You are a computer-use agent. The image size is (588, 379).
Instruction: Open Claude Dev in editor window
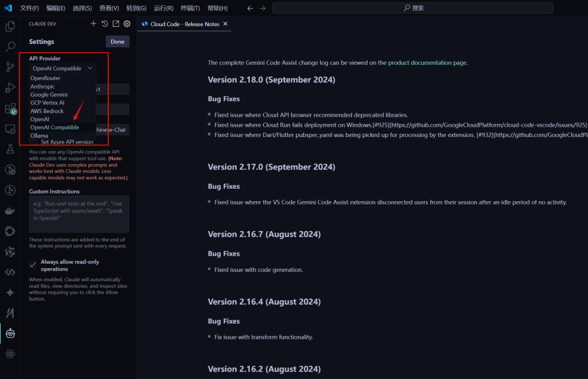coord(116,23)
